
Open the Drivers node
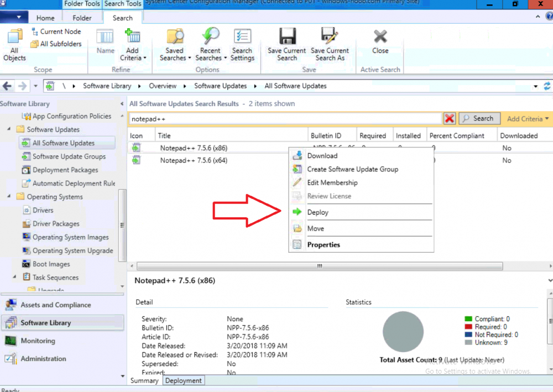38,210
